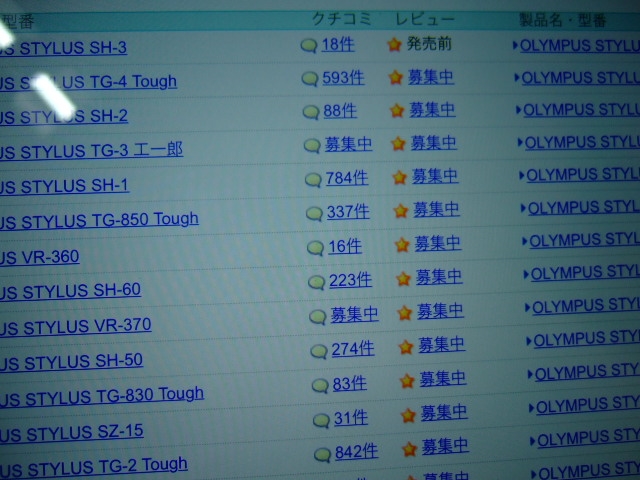Screen dimensions: 640x480
Task: Click speech bubble icon beside 842件
Action: [x=322, y=454]
